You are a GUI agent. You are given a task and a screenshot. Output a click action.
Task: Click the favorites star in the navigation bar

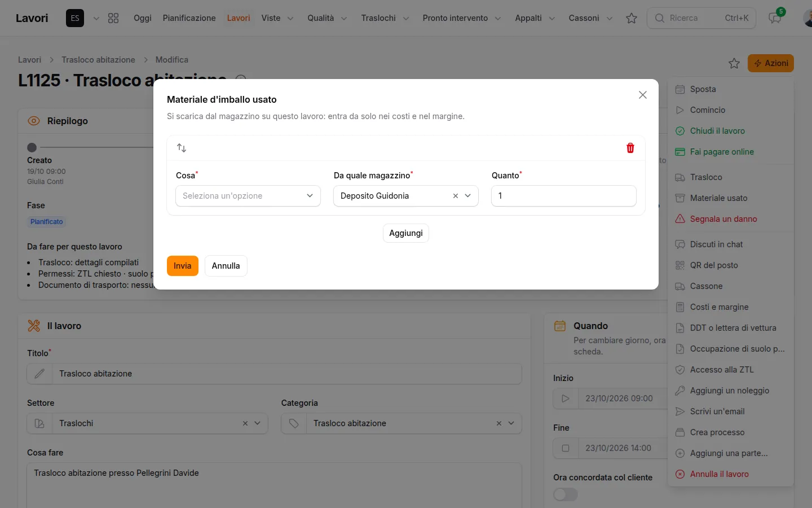point(632,18)
